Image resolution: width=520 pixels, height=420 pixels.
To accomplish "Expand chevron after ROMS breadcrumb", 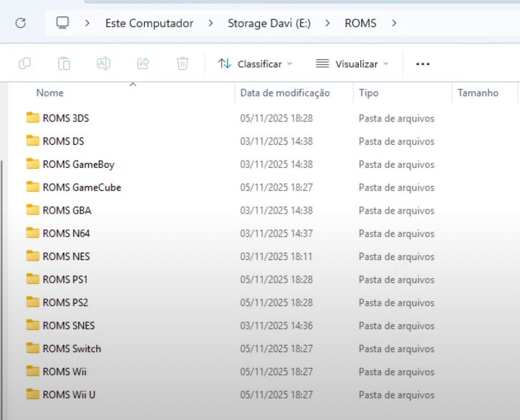I will pyautogui.click(x=394, y=23).
